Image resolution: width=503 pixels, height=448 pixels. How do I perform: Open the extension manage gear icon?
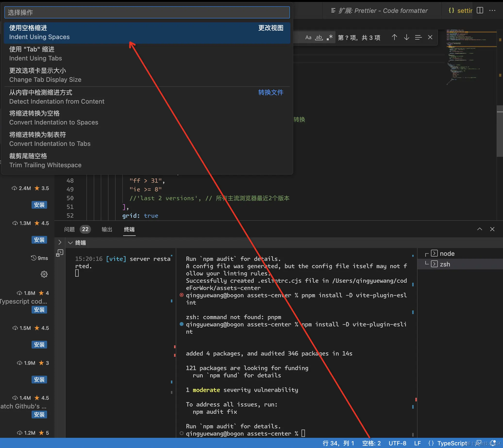(44, 274)
